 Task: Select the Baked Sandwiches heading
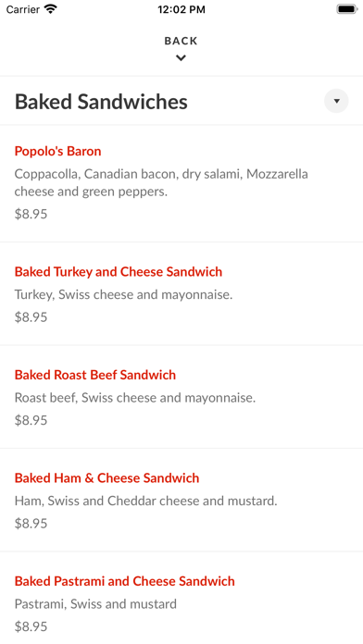coord(101,102)
